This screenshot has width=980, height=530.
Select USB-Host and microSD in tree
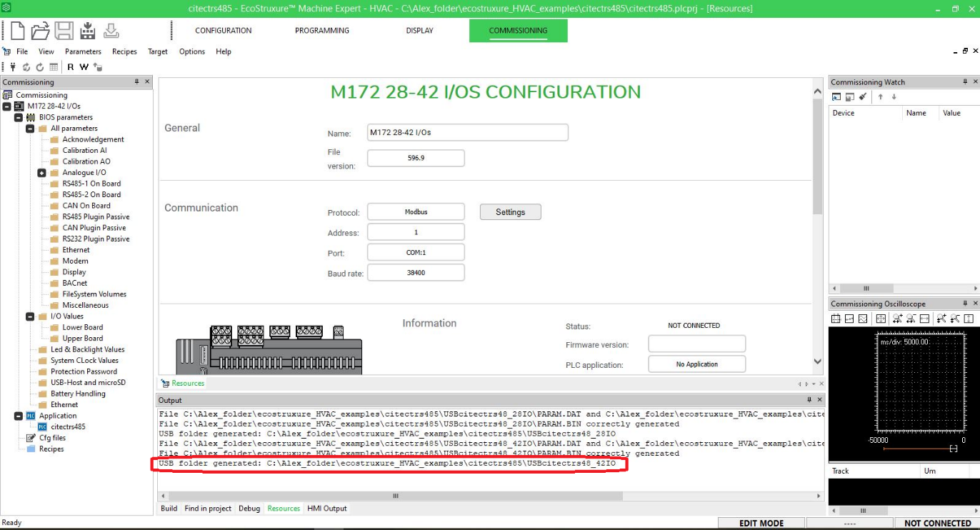(88, 383)
